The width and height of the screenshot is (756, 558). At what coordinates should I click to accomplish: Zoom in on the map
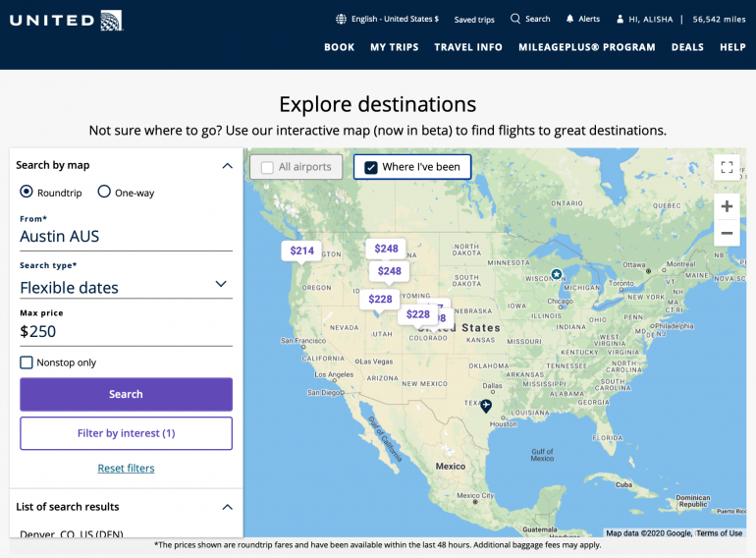(x=727, y=206)
